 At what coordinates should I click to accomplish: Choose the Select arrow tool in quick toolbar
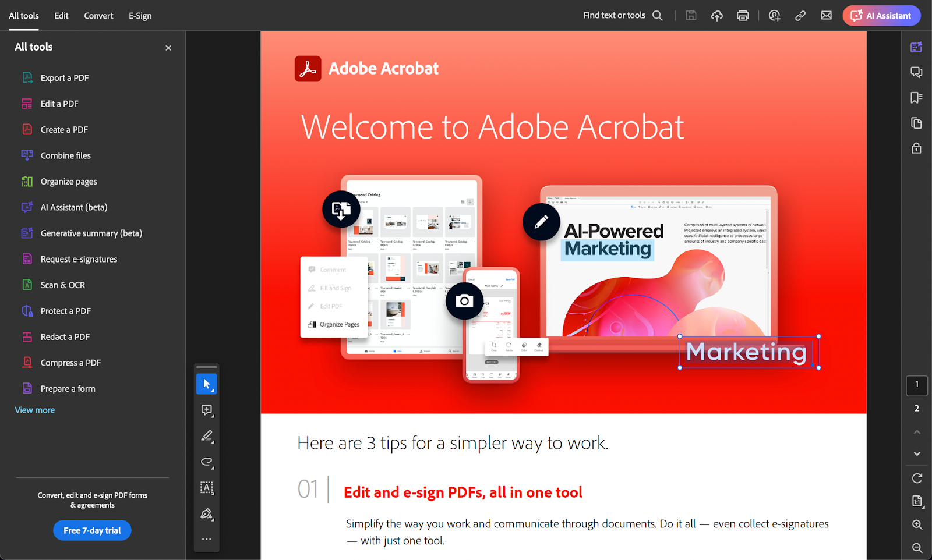[207, 384]
